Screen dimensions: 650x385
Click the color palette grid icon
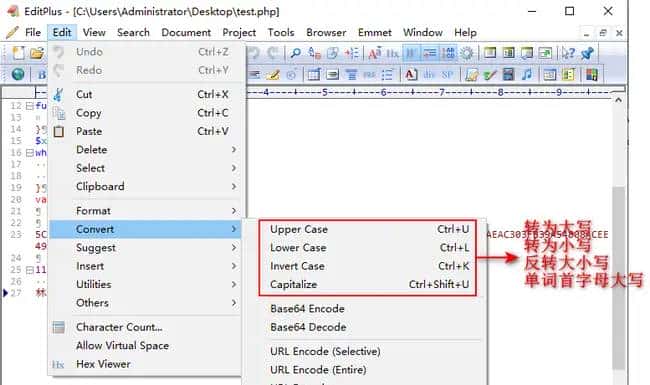[x=592, y=75]
